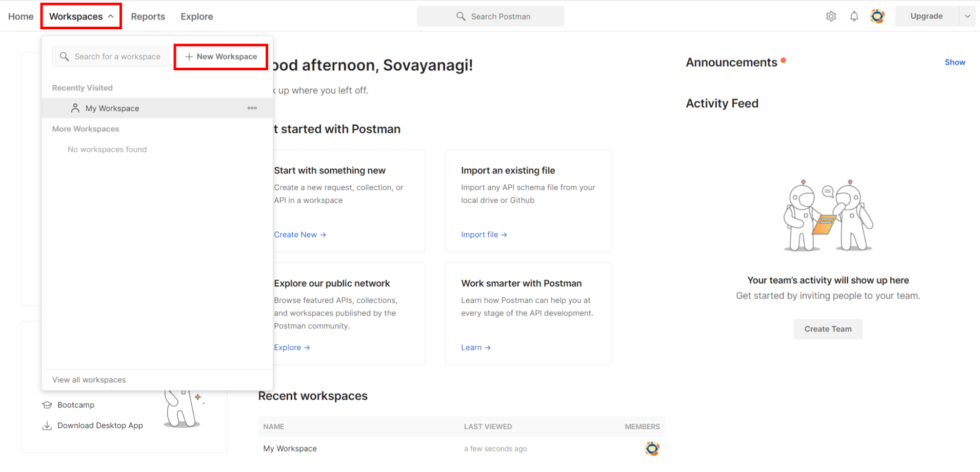This screenshot has width=980, height=472.
Task: Open the Upgrade plan dropdown arrow
Action: pyautogui.click(x=968, y=16)
